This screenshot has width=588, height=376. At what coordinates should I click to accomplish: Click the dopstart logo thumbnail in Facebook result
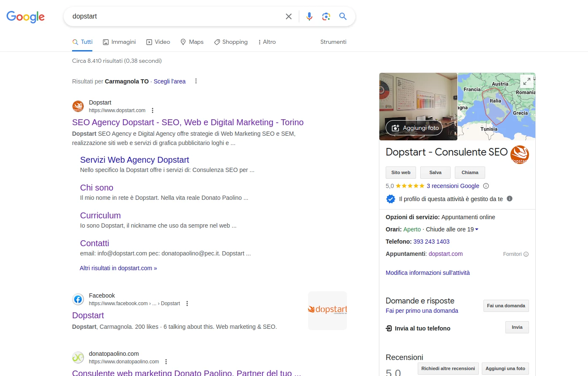point(328,311)
